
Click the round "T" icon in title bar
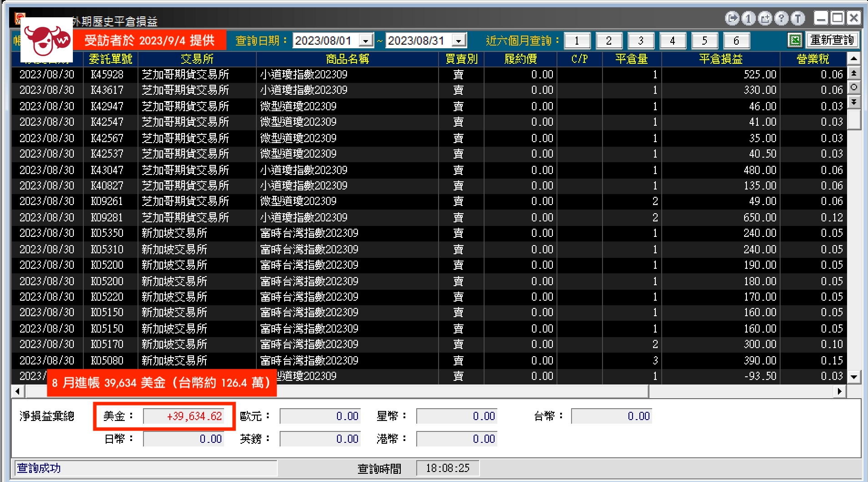[x=797, y=18]
